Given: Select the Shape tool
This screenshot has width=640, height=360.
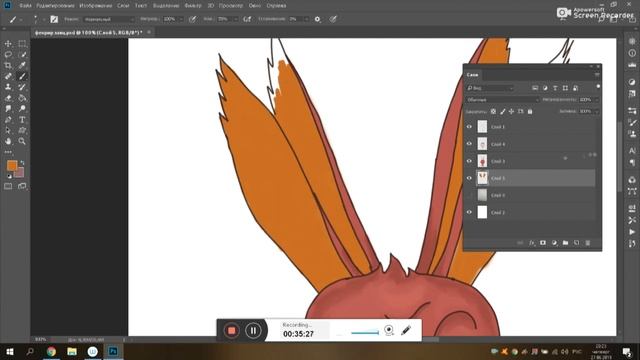Looking at the screenshot, I should (22, 130).
